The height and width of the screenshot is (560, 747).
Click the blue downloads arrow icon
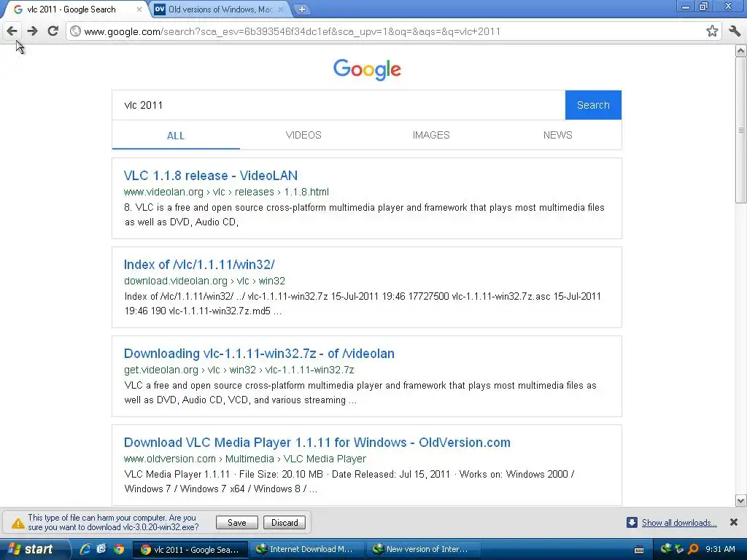(632, 522)
